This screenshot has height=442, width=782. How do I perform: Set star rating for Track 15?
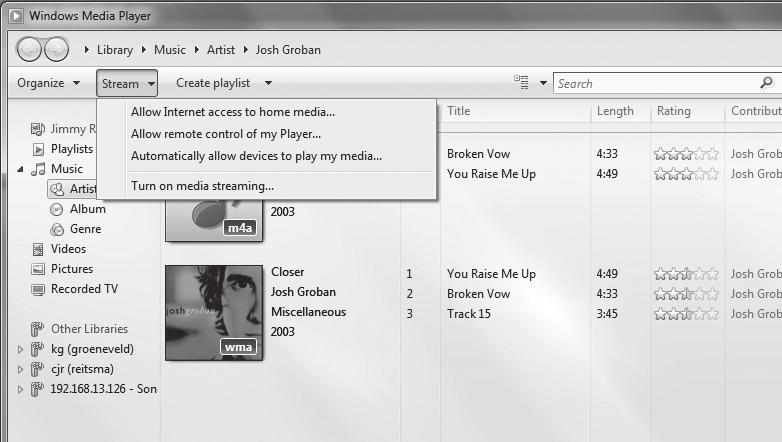(x=686, y=314)
